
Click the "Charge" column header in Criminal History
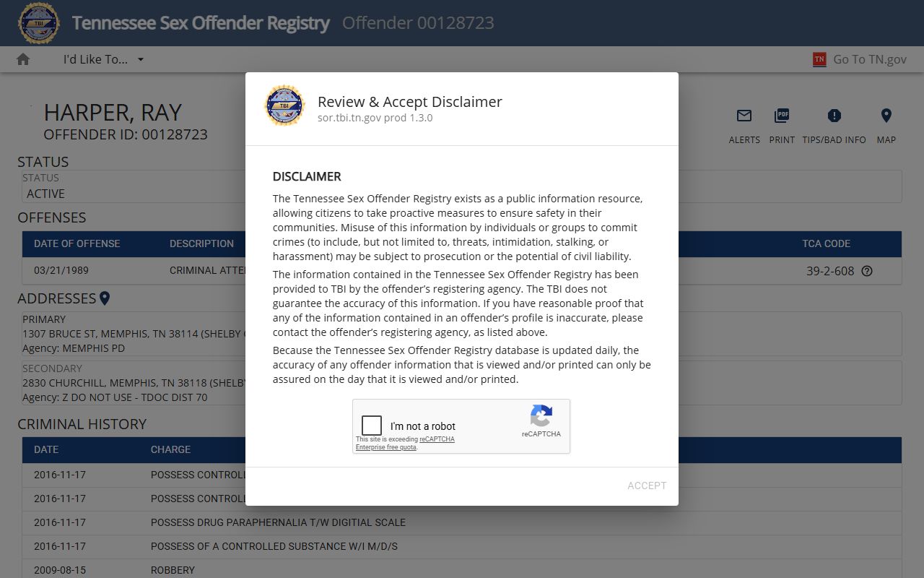coord(171,449)
